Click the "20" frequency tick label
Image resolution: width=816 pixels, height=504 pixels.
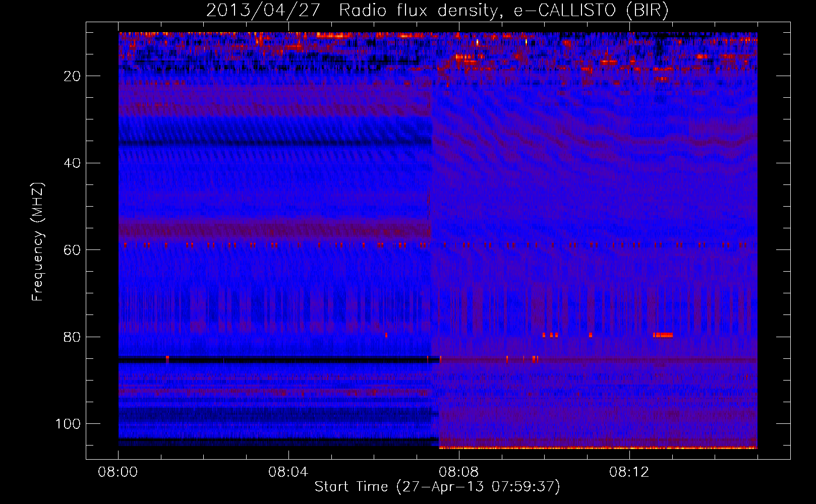tap(73, 76)
